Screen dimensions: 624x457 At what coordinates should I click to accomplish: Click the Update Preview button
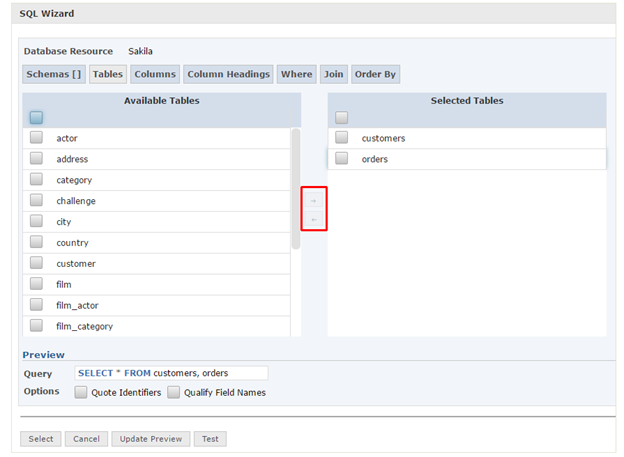point(151,439)
